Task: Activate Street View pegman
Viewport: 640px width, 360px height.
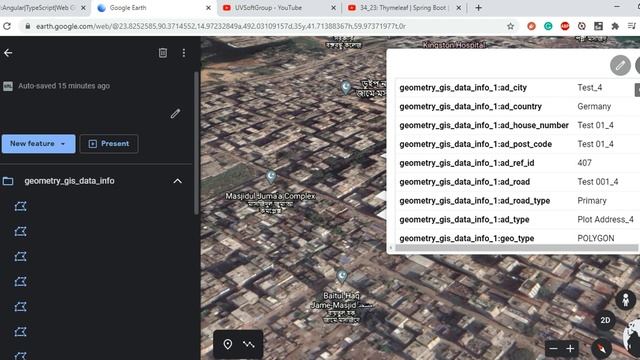Action: [x=625, y=300]
